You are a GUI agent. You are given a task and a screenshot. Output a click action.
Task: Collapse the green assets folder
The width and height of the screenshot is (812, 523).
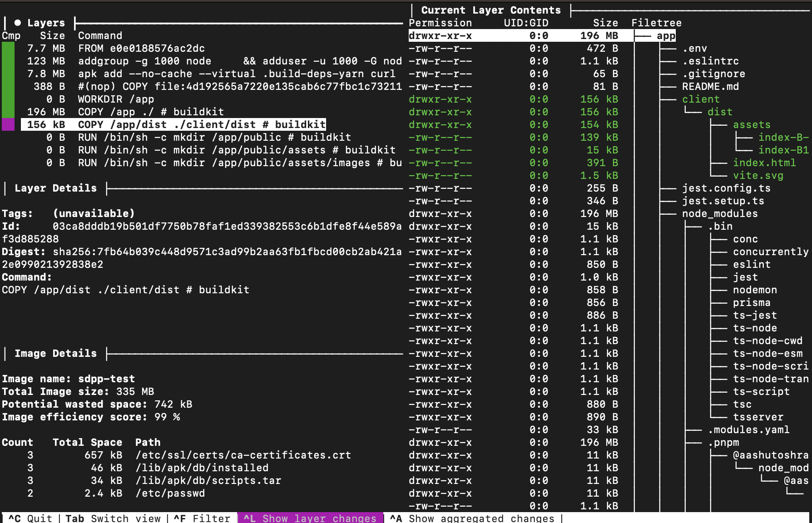[x=751, y=124]
